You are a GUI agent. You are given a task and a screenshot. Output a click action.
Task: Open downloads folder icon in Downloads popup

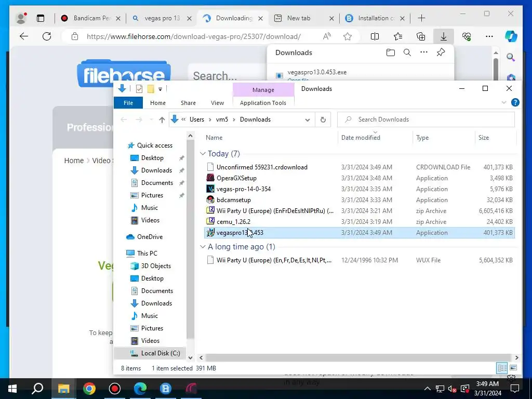(391, 52)
